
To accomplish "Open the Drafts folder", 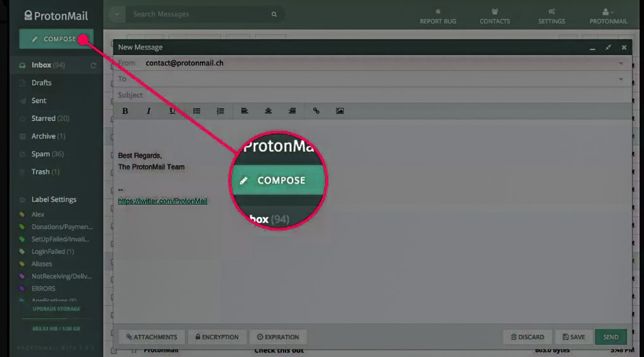I will [42, 82].
